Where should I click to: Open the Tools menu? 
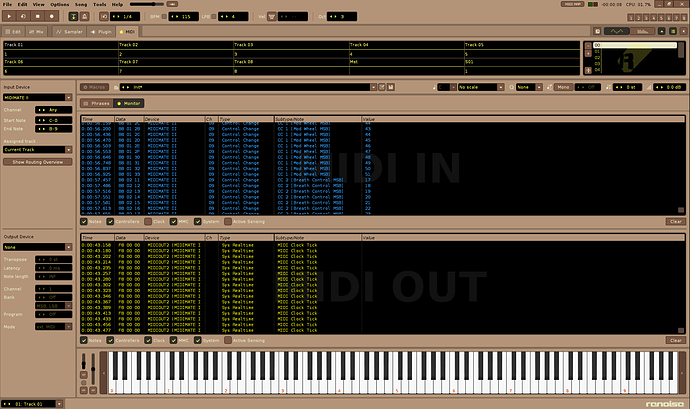99,4
